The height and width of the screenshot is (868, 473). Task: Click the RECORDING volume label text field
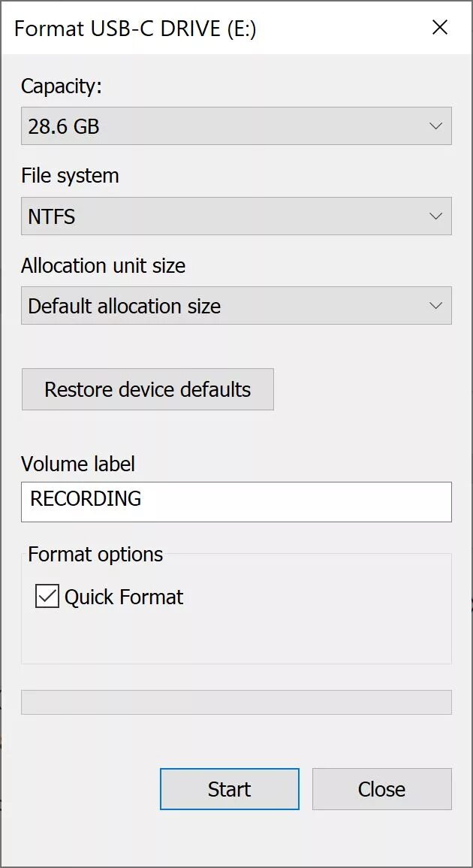click(236, 501)
